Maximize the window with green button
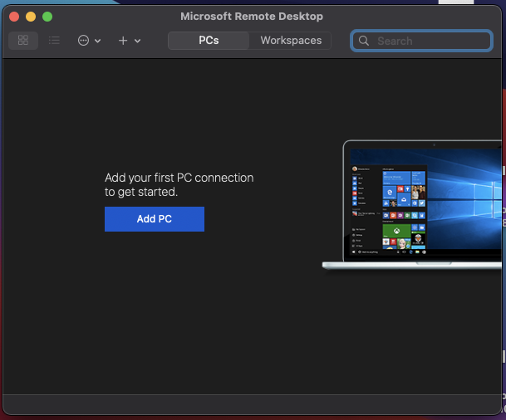This screenshot has height=420, width=506. coord(47,17)
